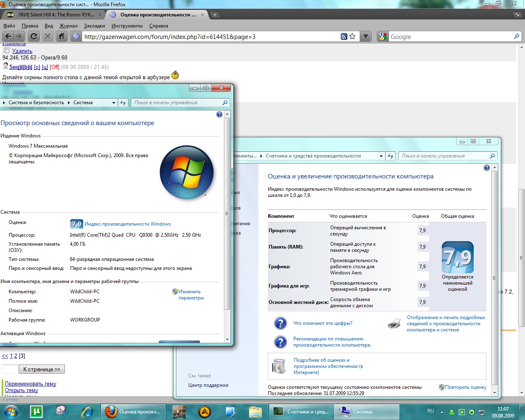Expand chevron before 'Счетчики и средства производительности'
The height and width of the screenshot is (420, 525).
pos(261,156)
